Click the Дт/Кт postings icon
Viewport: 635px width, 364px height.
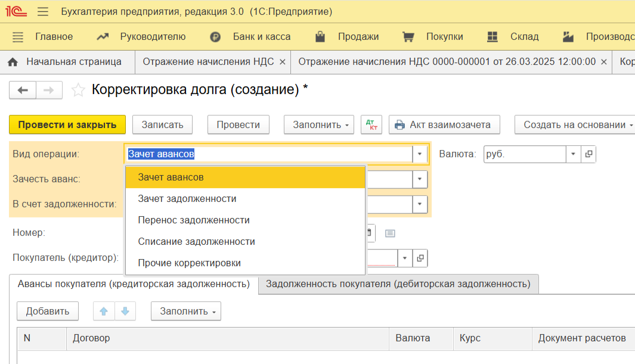(372, 125)
